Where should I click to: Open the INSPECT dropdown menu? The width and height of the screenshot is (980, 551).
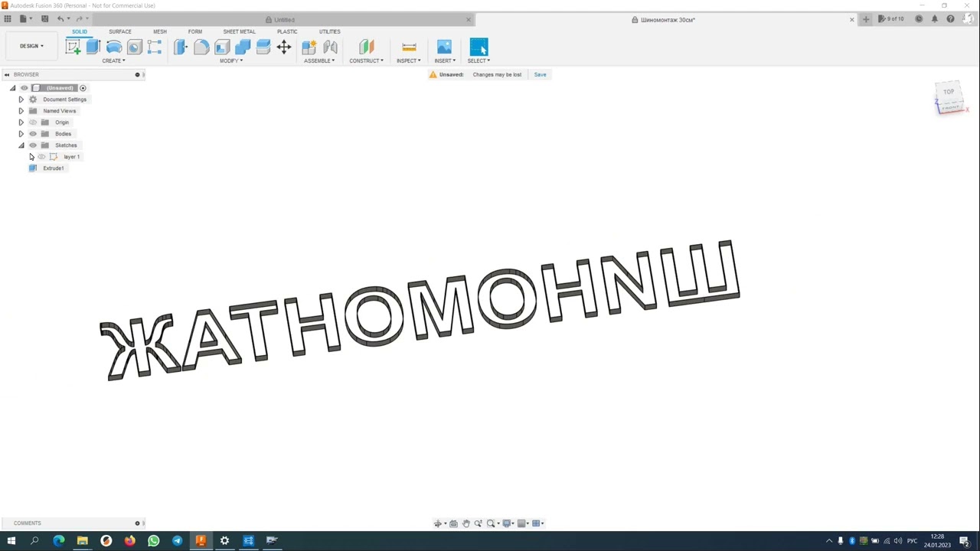click(x=409, y=60)
